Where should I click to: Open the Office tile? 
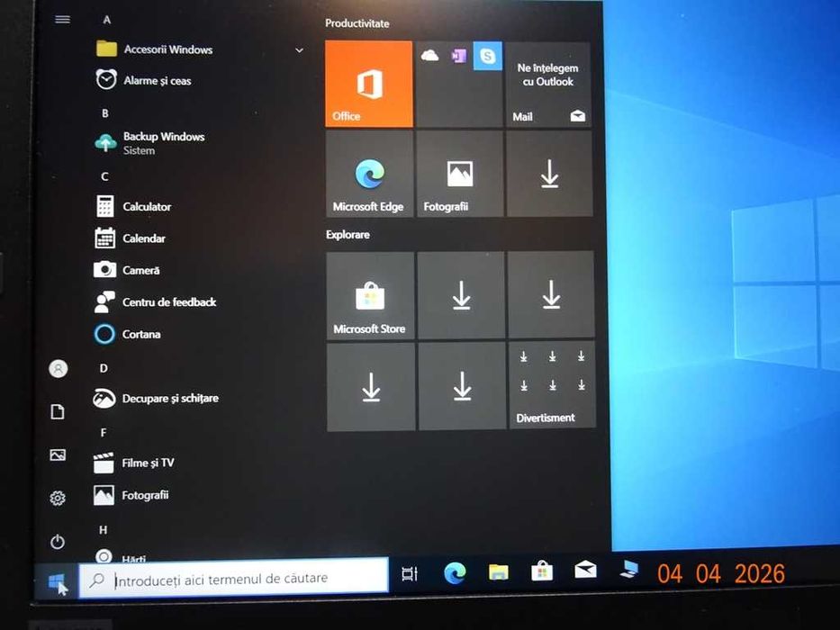pyautogui.click(x=368, y=84)
